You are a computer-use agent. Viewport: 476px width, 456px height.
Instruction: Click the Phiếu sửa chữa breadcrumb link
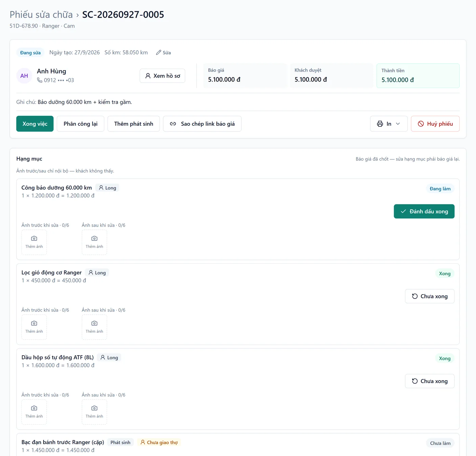point(41,15)
